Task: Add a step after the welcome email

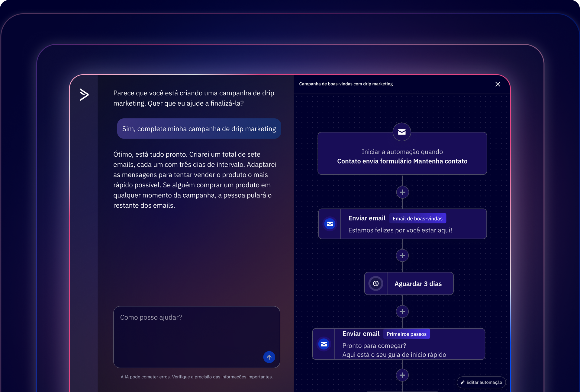Action: click(402, 256)
